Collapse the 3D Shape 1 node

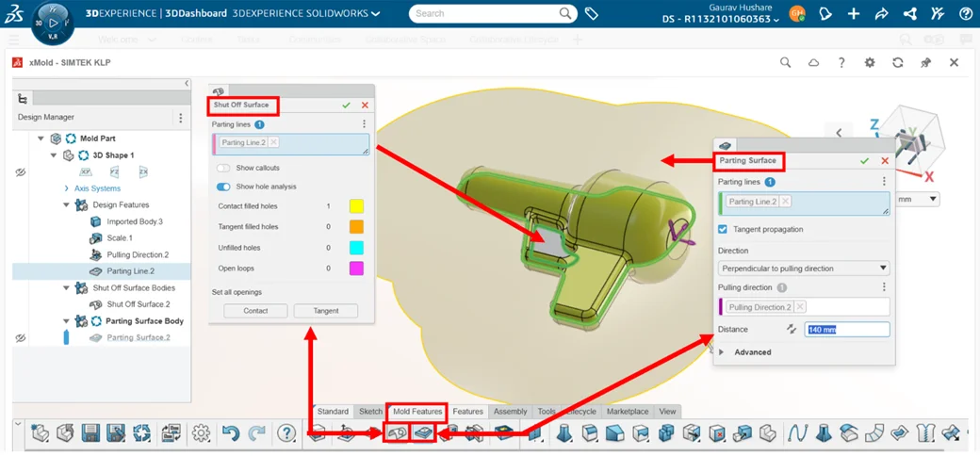(54, 155)
